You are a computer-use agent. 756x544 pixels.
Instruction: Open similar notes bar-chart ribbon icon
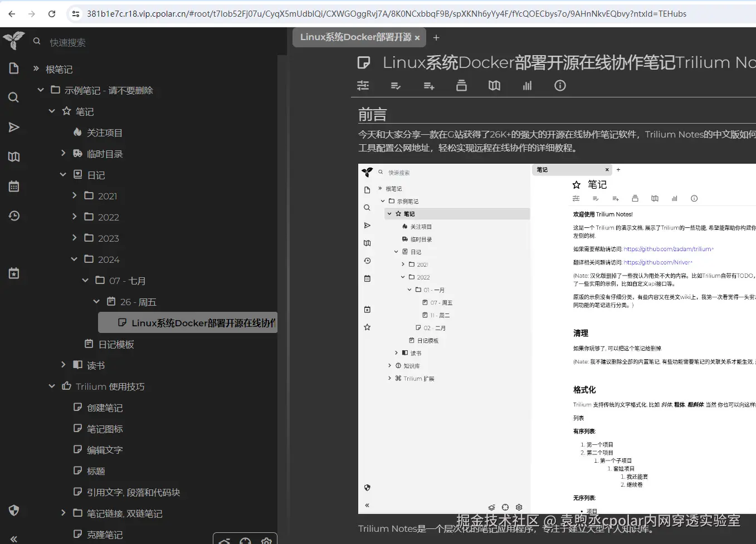tap(527, 85)
